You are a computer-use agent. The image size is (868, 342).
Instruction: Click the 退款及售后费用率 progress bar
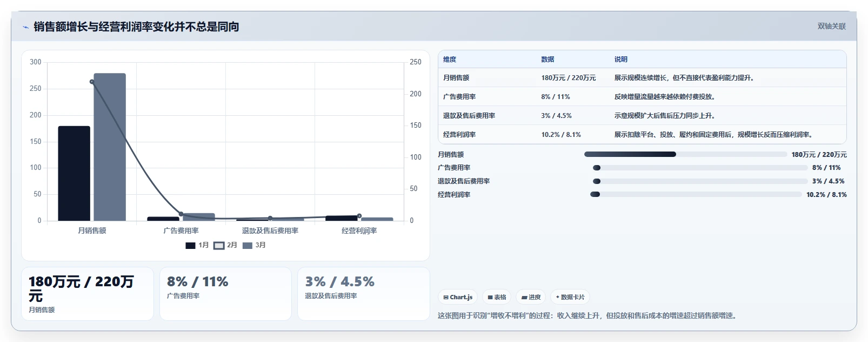click(x=700, y=181)
